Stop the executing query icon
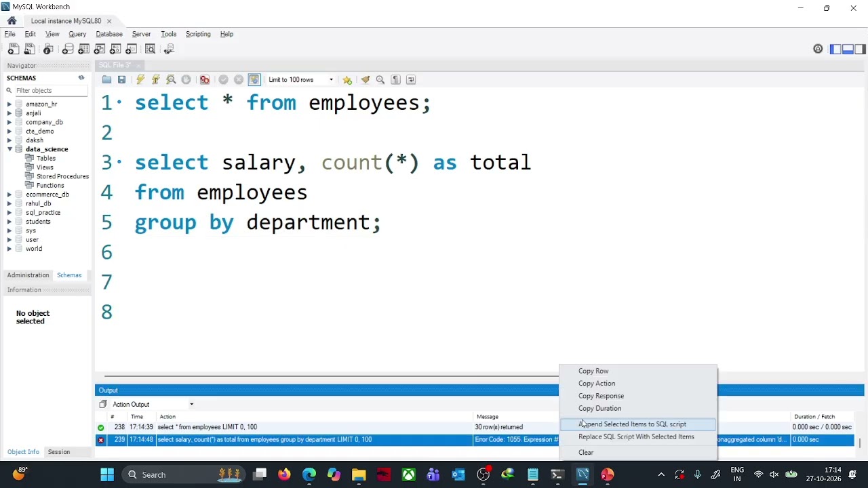The image size is (868, 488). [x=186, y=80]
